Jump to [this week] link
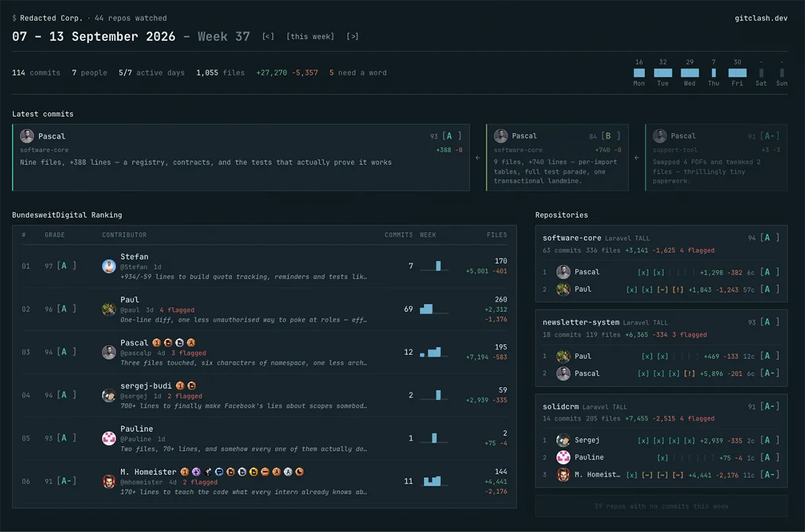The width and height of the screenshot is (805, 532). [310, 36]
